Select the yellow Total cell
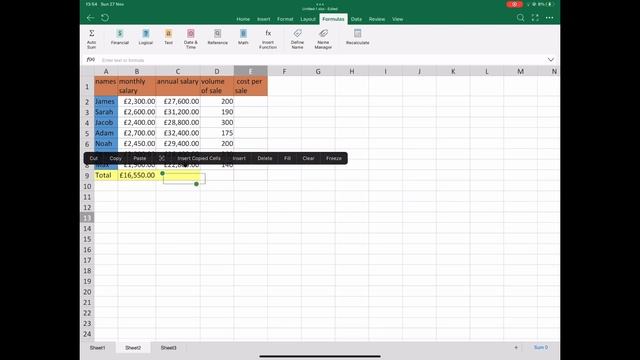This screenshot has width=640, height=360. pos(106,175)
